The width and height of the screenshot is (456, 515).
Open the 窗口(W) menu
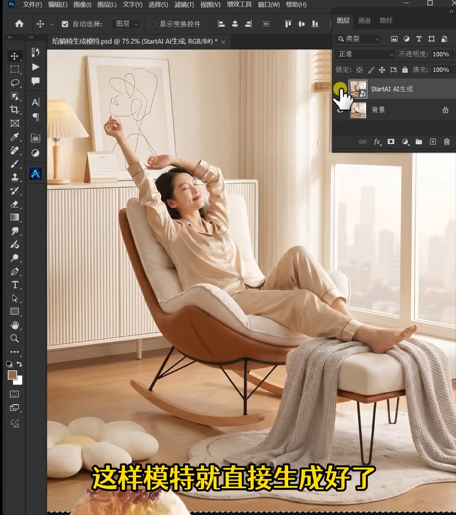(269, 5)
